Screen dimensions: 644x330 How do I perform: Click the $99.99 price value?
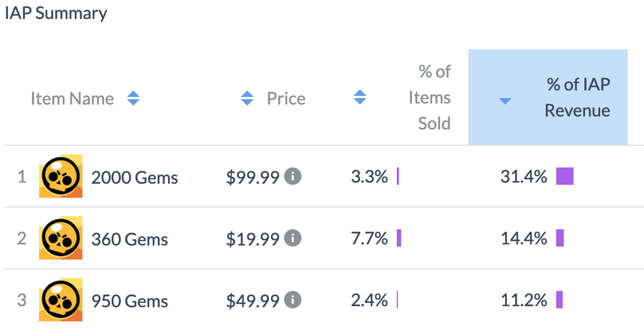pyautogui.click(x=253, y=177)
